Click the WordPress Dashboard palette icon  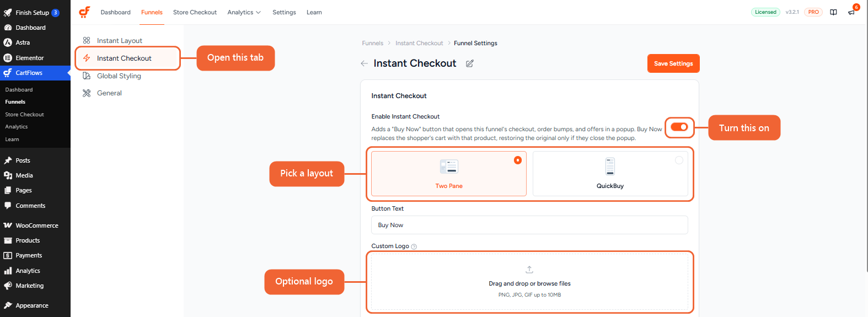pos(8,28)
